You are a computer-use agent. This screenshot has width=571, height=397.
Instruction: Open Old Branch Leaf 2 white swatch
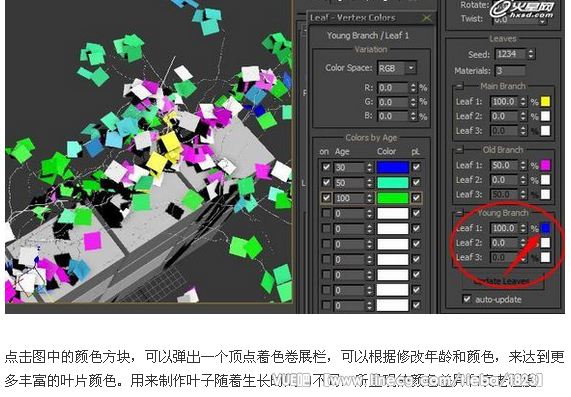[x=545, y=180]
